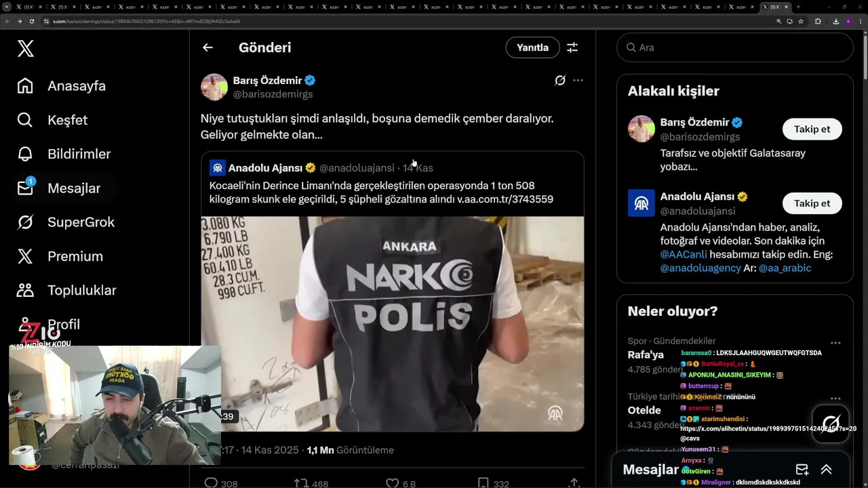Image resolution: width=868 pixels, height=488 pixels.
Task: Open the Rafa'ya trending topic
Action: click(646, 354)
